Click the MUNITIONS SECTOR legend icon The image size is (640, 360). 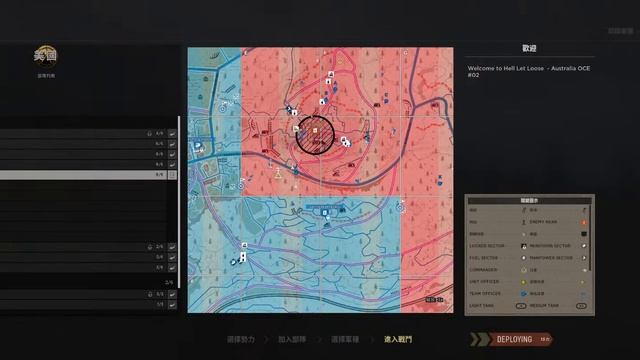coord(584,246)
